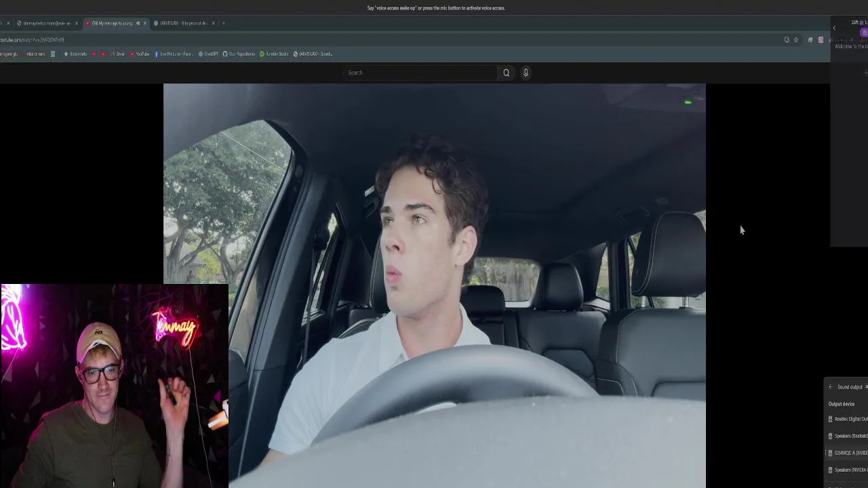868x488 pixels.
Task: Click the browser address bar URL
Action: (x=33, y=40)
